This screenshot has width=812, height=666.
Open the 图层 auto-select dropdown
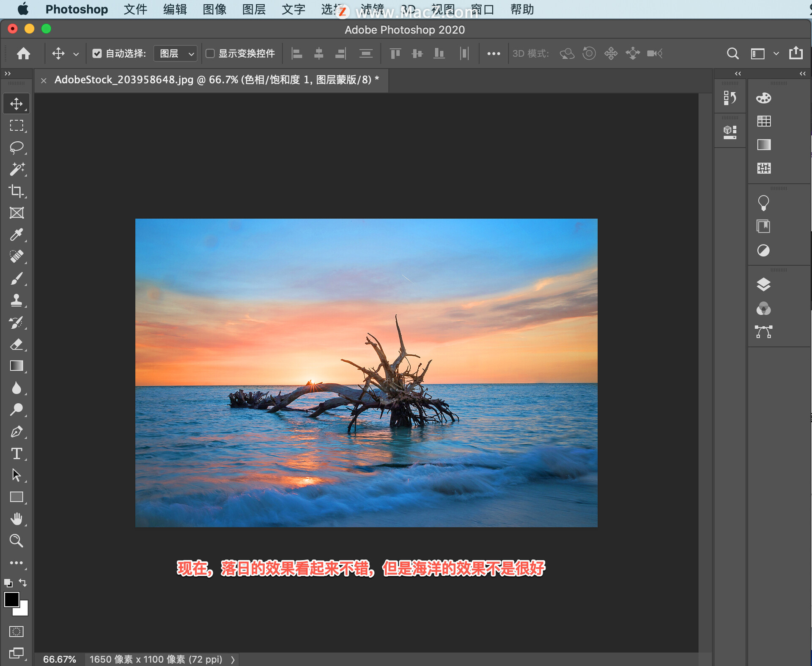click(x=176, y=53)
